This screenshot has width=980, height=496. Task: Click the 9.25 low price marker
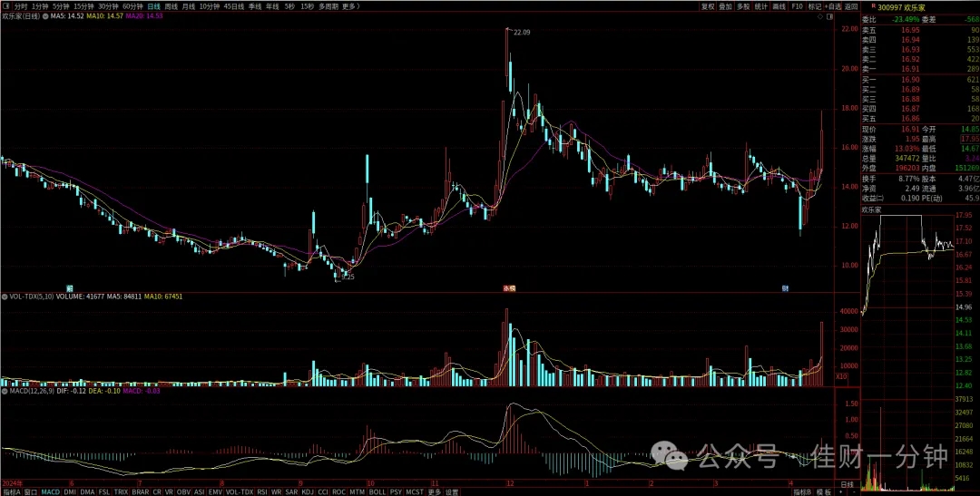click(348, 277)
